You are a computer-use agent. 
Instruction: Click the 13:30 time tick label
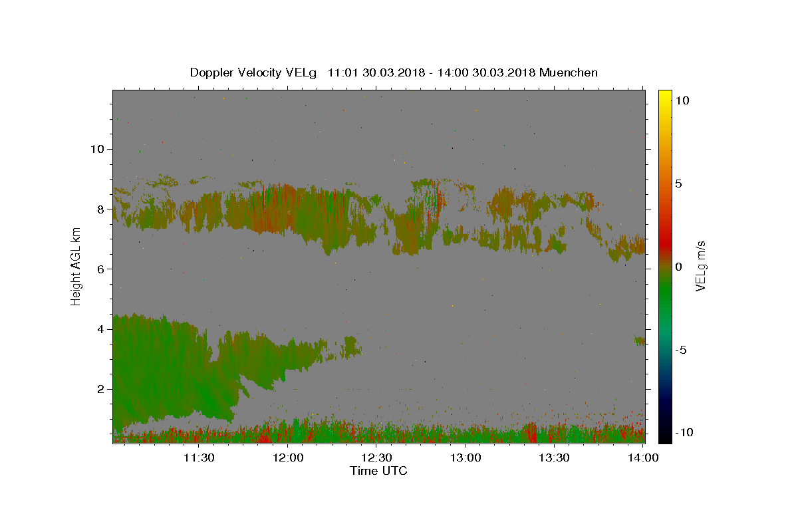coord(554,458)
